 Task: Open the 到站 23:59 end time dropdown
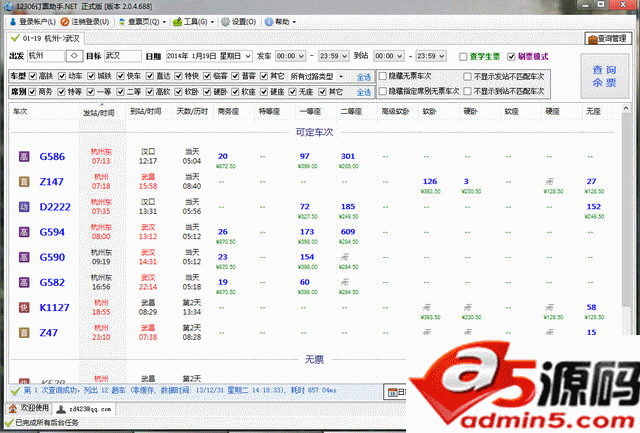(442, 56)
